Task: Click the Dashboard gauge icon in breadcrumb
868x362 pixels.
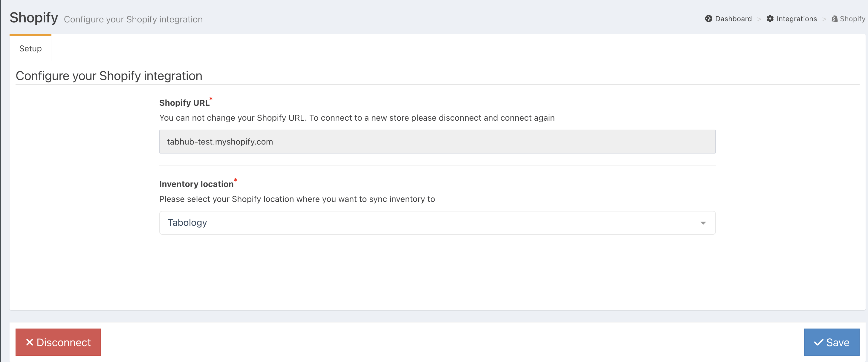Action: coord(708,19)
